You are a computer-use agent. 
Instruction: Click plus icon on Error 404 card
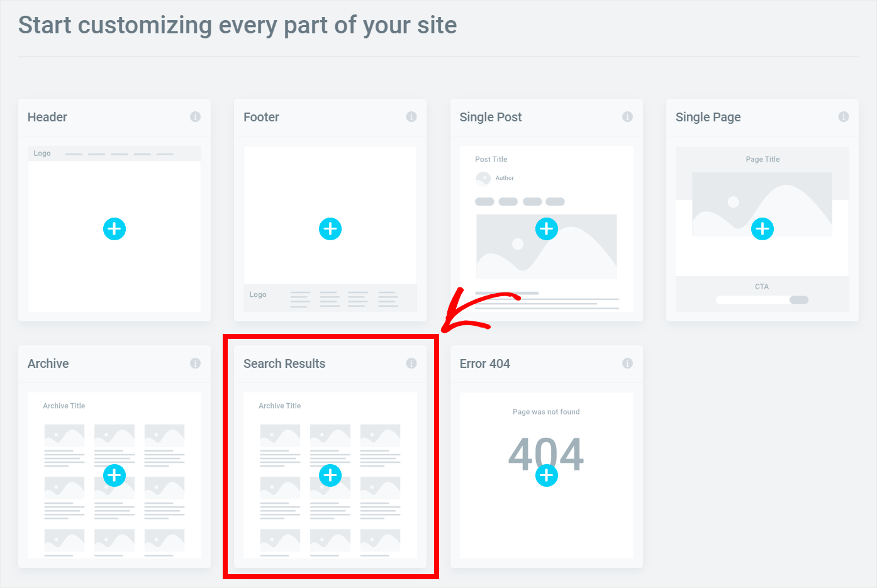point(547,475)
